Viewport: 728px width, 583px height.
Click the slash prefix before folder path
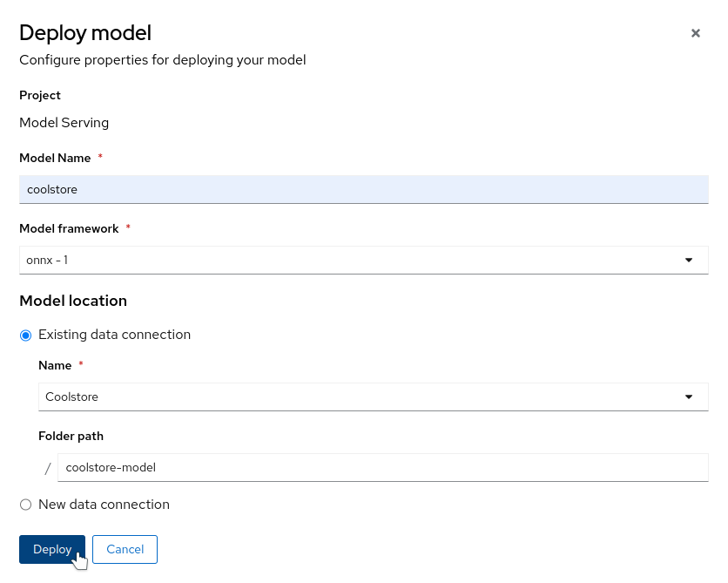click(x=48, y=468)
